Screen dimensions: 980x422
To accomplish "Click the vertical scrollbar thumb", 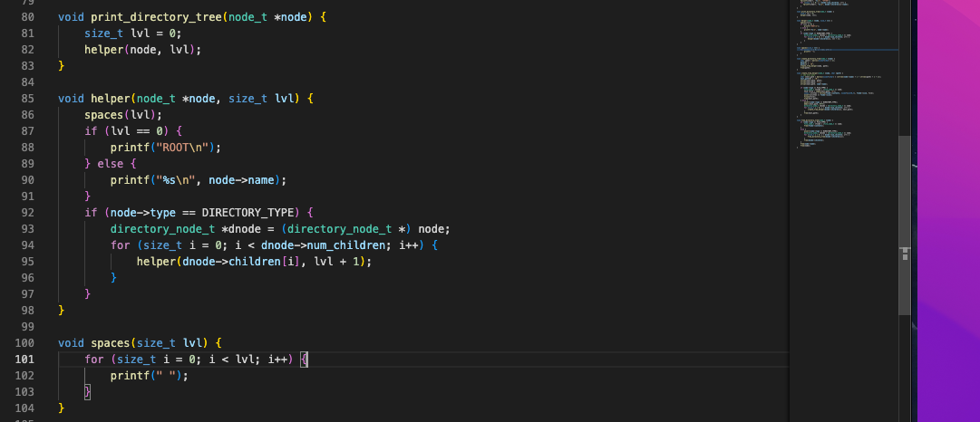I will 904,225.
